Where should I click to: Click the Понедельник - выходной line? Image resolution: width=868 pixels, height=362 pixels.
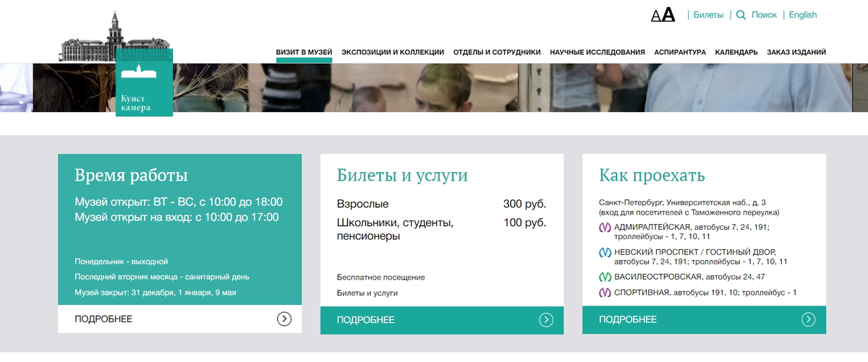point(122,262)
